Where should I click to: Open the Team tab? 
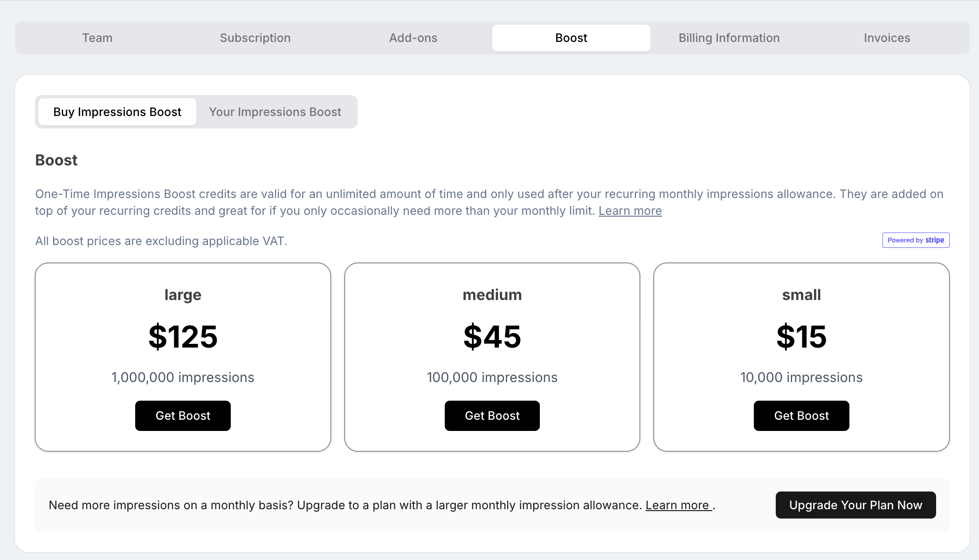(x=97, y=38)
